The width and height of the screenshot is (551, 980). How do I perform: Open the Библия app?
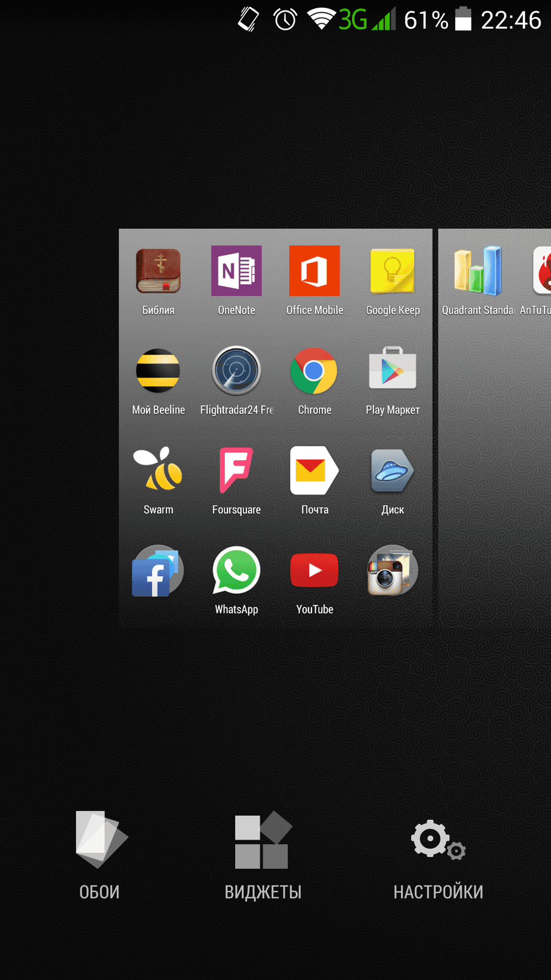coord(158,271)
